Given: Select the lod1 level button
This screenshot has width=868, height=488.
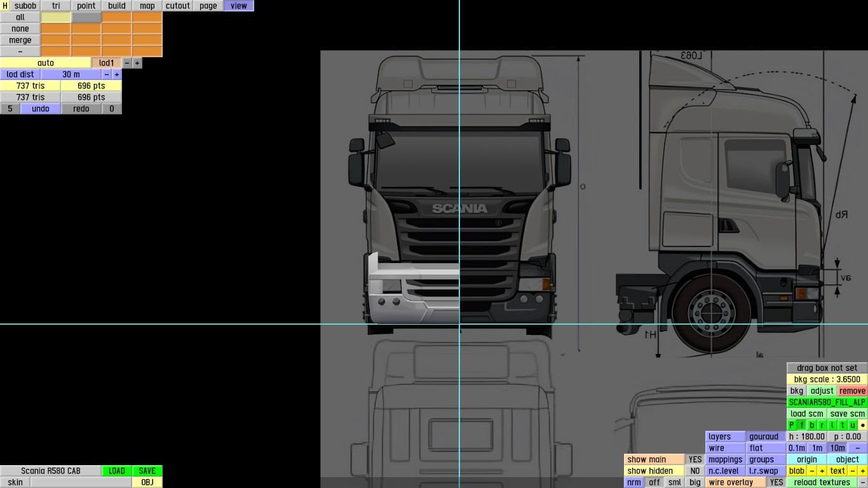Looking at the screenshot, I should pos(107,63).
